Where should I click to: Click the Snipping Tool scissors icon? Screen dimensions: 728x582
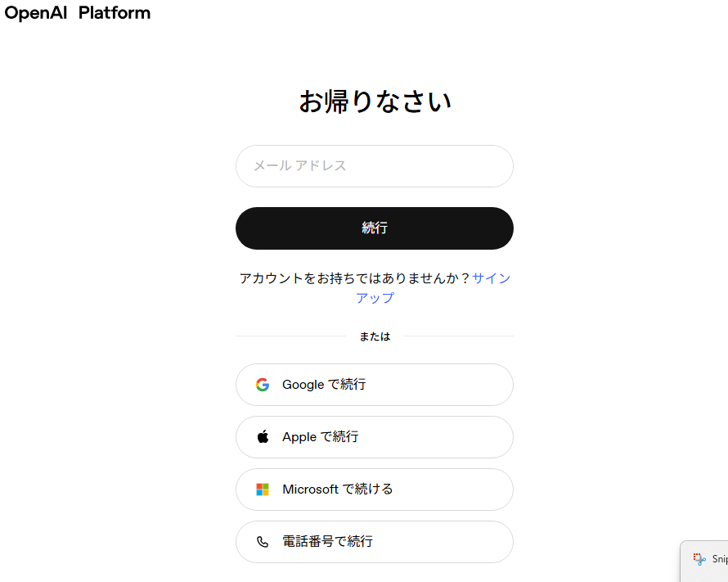(x=699, y=559)
